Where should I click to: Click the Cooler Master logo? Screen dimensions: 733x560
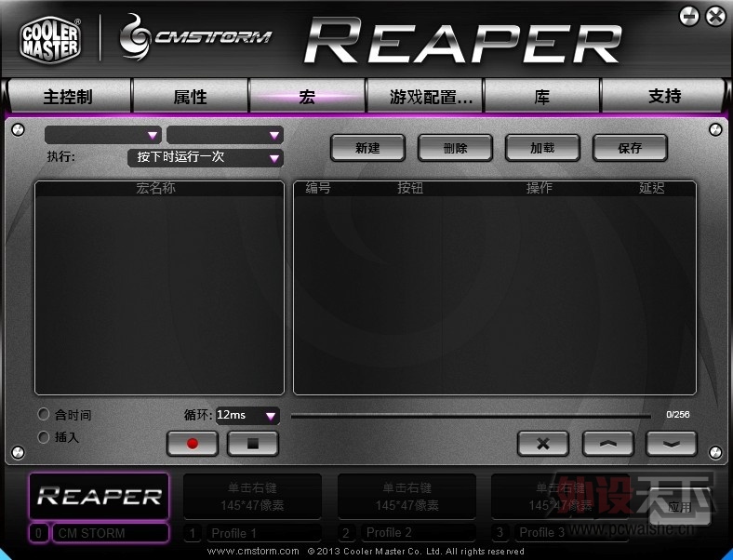tap(50, 39)
